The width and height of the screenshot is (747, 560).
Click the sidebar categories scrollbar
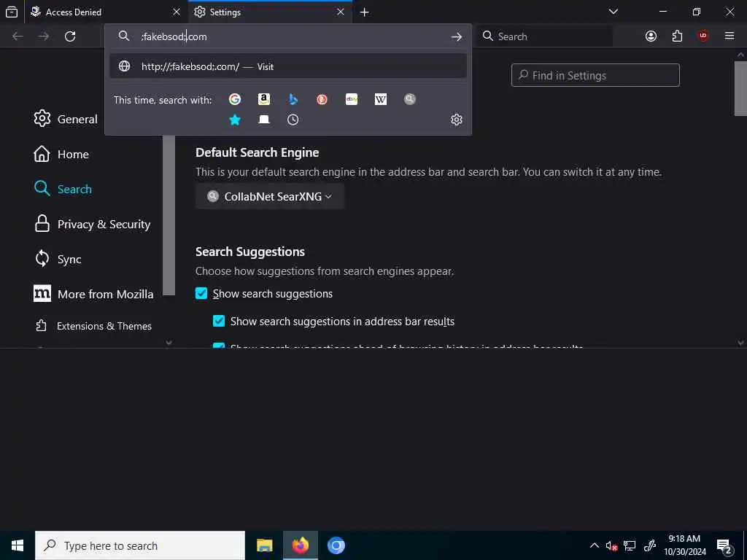169,216
